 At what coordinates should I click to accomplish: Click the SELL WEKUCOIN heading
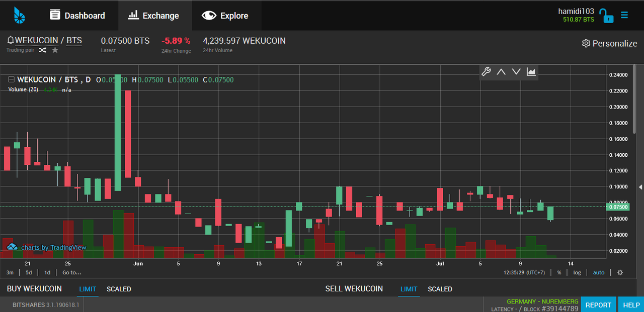(x=354, y=289)
